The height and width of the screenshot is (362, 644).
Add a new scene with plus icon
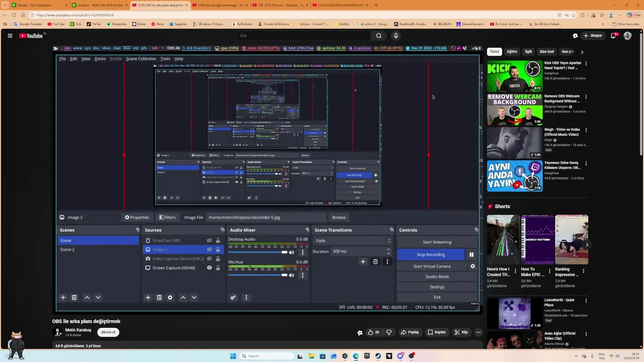(63, 298)
